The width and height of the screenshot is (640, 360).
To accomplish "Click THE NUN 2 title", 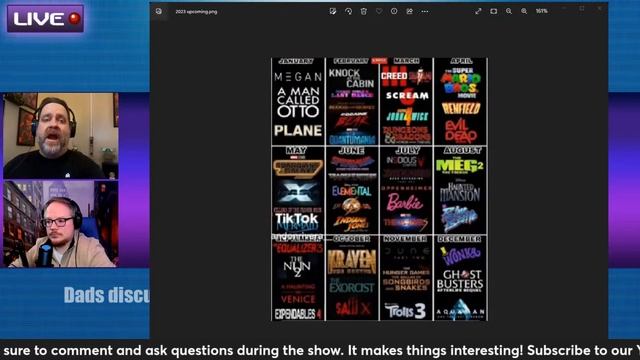I will click(298, 267).
